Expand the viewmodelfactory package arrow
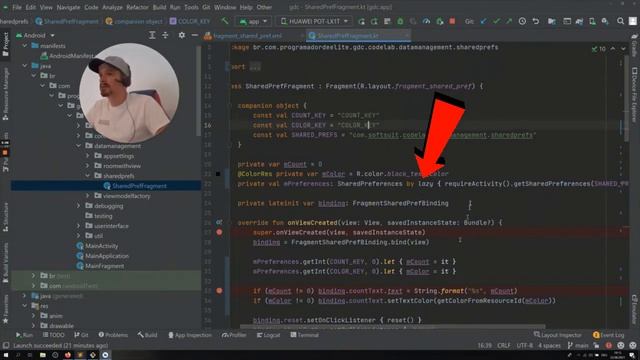 click(87, 196)
